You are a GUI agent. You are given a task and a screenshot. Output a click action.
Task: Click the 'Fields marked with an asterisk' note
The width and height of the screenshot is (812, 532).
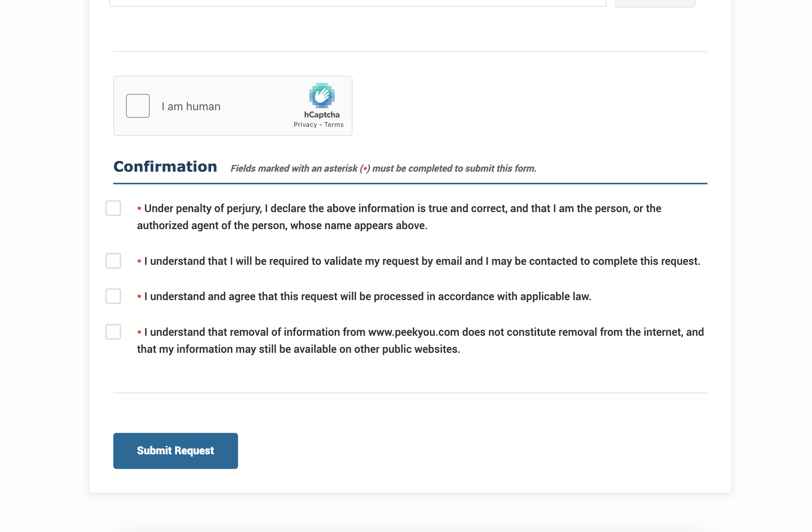383,168
